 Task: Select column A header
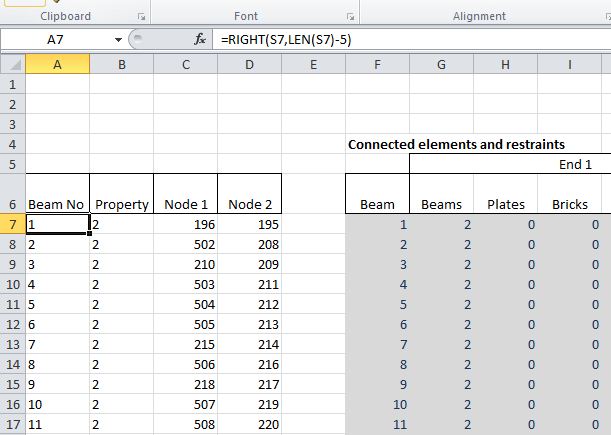tap(57, 65)
